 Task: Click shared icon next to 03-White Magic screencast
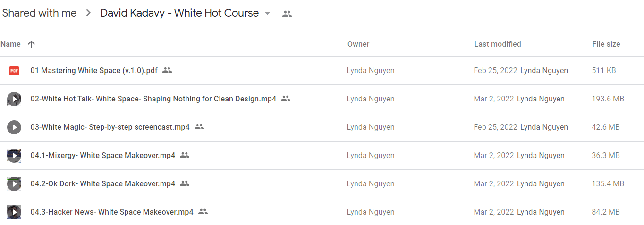click(199, 127)
